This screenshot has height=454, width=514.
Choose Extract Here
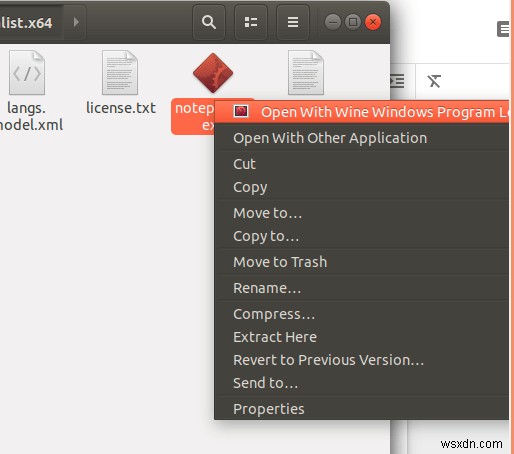coord(362,337)
